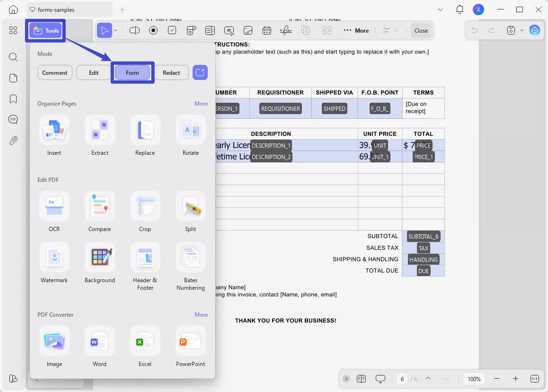
Task: Select the SUBTOTAL_8 form field
Action: tap(423, 236)
